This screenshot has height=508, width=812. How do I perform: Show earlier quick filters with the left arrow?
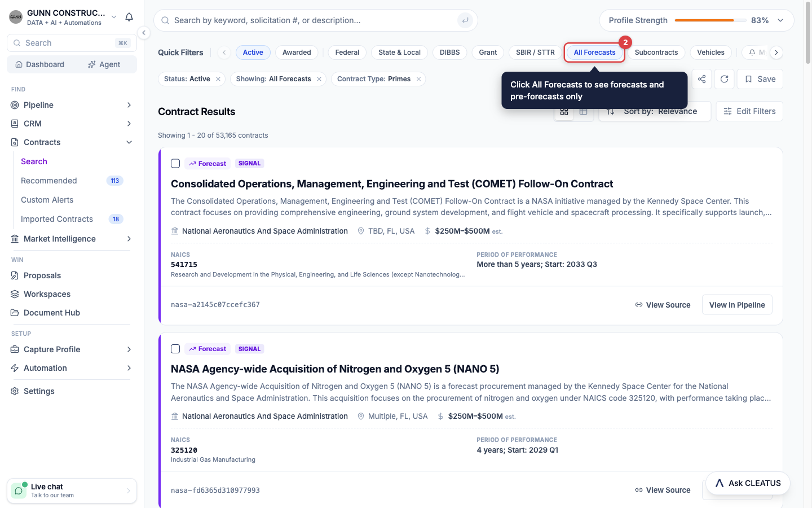224,52
